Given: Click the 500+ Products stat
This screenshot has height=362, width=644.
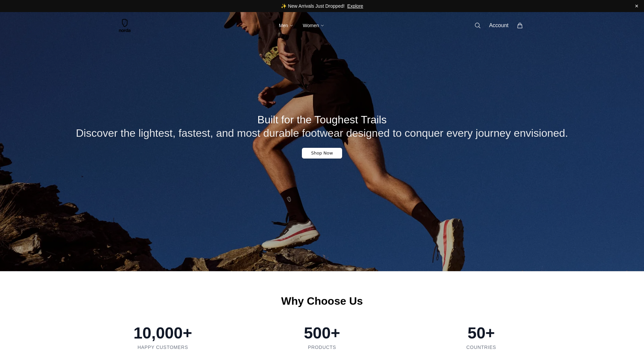Looking at the screenshot, I should click(x=322, y=338).
